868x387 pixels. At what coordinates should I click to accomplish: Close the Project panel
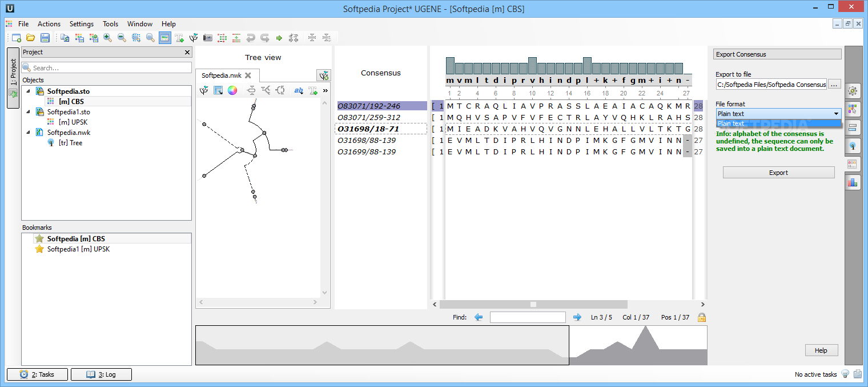point(187,52)
